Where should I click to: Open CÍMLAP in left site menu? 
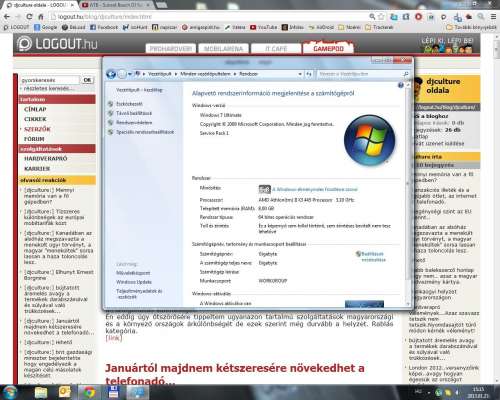tap(35, 109)
